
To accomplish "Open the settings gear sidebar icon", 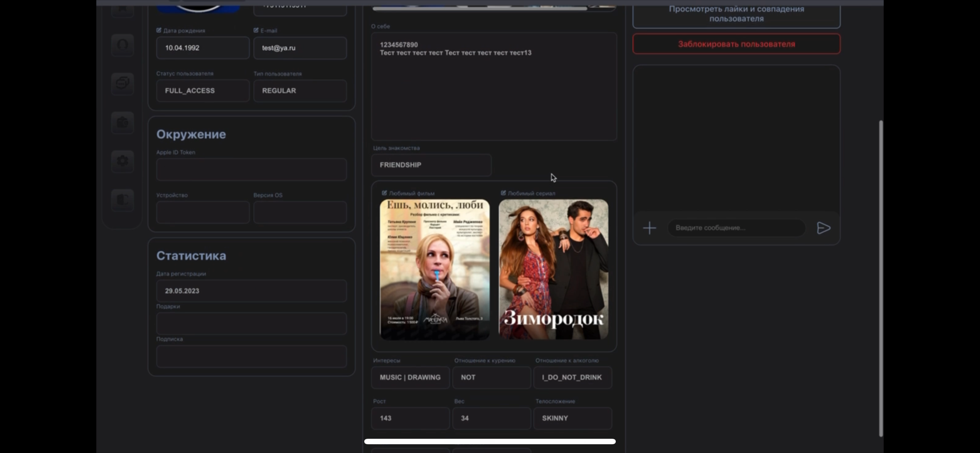I will 122,161.
